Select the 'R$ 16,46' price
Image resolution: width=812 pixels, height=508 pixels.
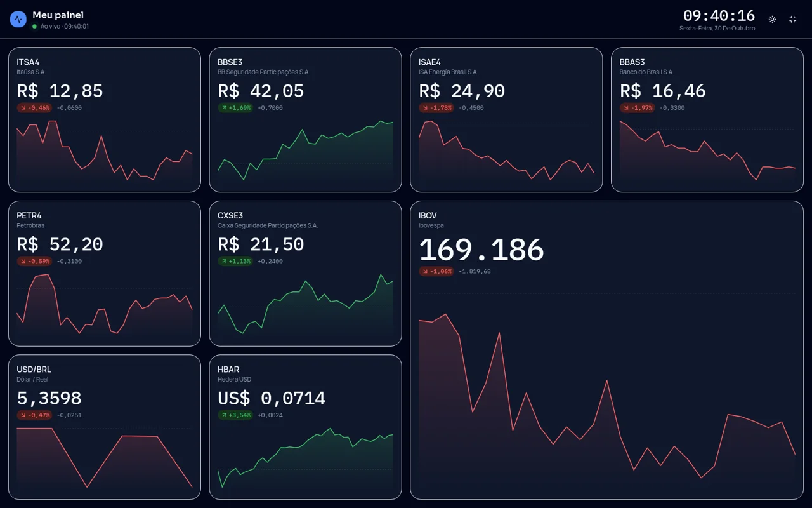point(662,91)
